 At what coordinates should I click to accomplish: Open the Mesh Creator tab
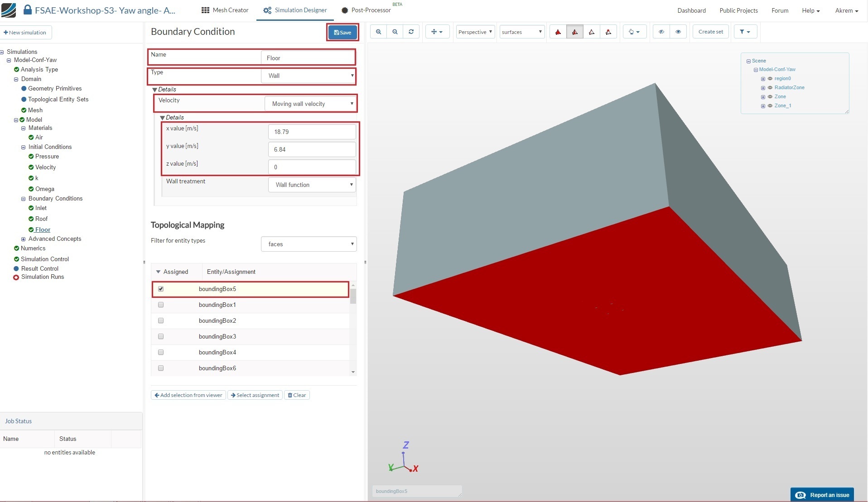(x=225, y=10)
